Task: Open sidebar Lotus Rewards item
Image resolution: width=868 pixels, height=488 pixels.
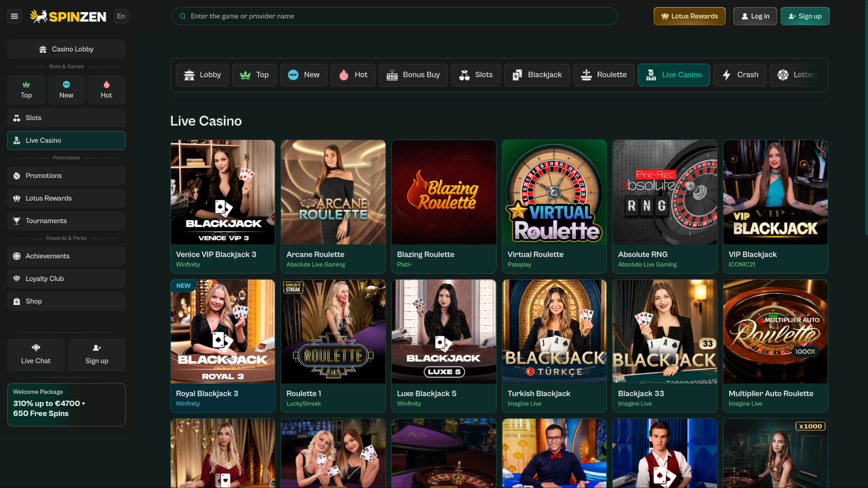Action: click(66, 198)
